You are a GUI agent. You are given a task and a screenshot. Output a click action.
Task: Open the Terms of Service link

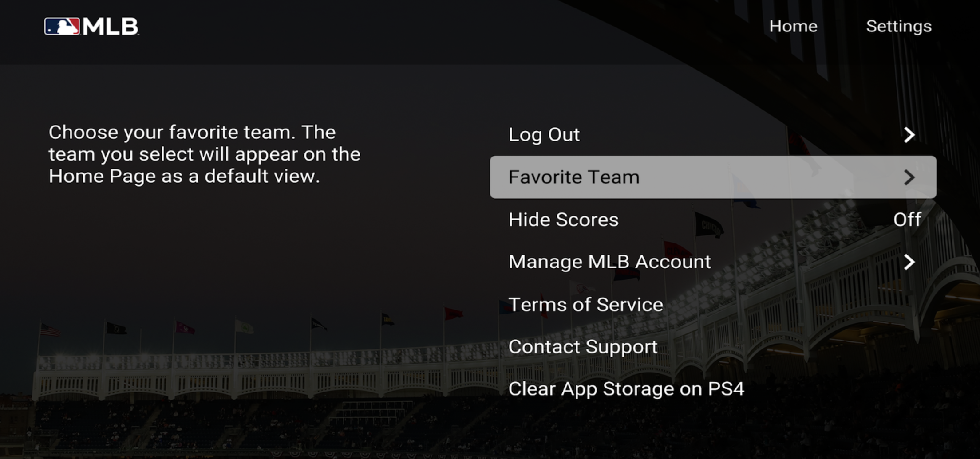585,305
